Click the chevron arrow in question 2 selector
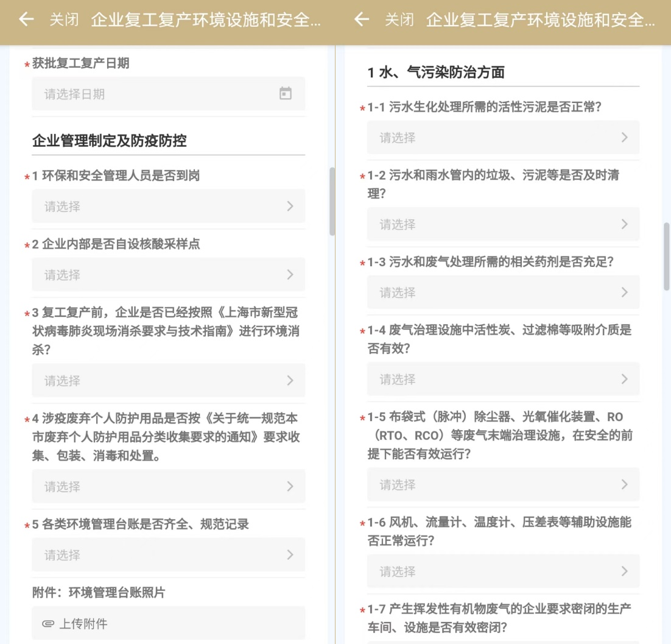 (290, 274)
